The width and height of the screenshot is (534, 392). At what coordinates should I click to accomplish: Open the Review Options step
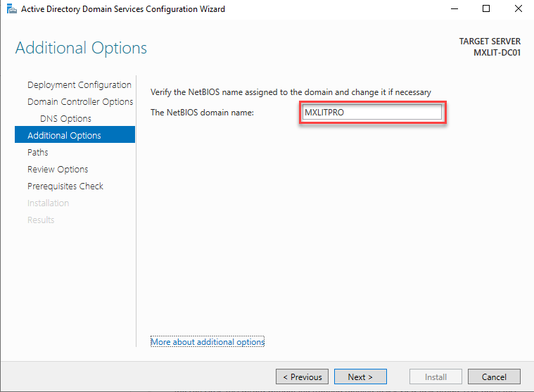[58, 170]
